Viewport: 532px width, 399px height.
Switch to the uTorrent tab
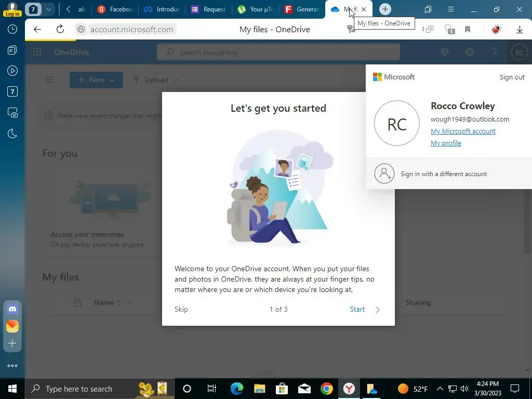point(256,9)
